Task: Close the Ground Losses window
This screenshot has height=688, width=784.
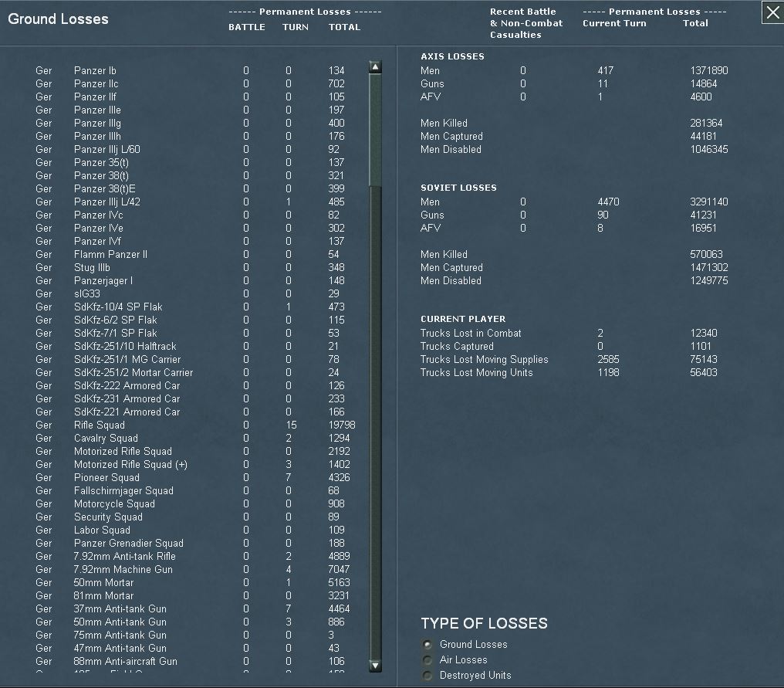Action: coord(772,12)
